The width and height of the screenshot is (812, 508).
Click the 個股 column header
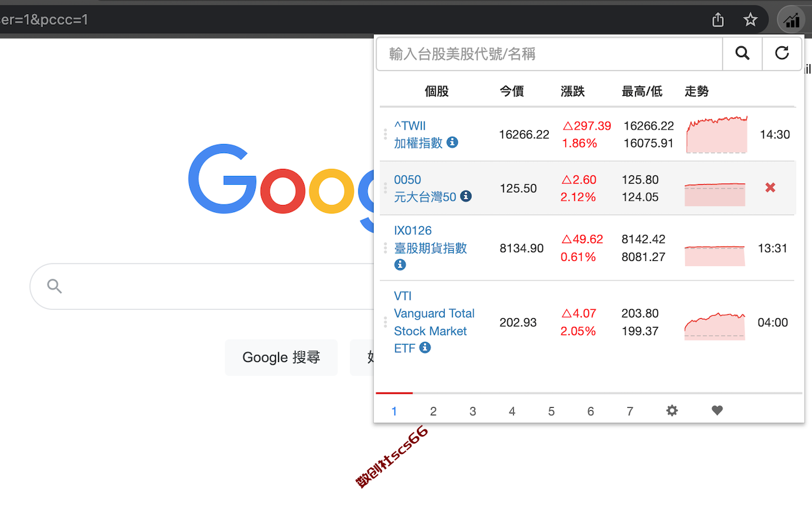(x=436, y=91)
